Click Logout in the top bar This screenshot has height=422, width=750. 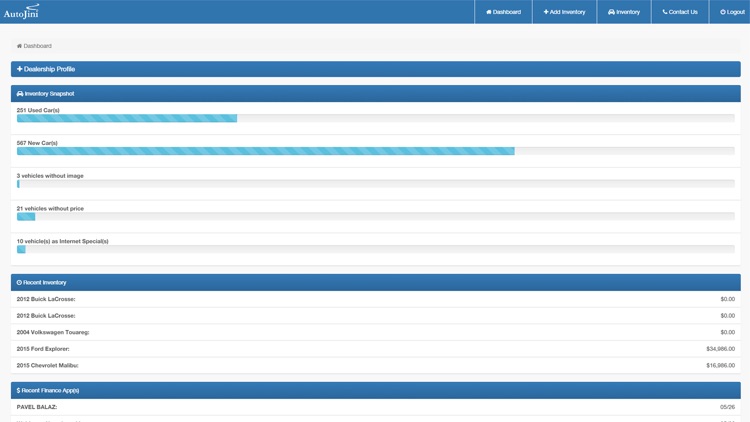pyautogui.click(x=732, y=12)
